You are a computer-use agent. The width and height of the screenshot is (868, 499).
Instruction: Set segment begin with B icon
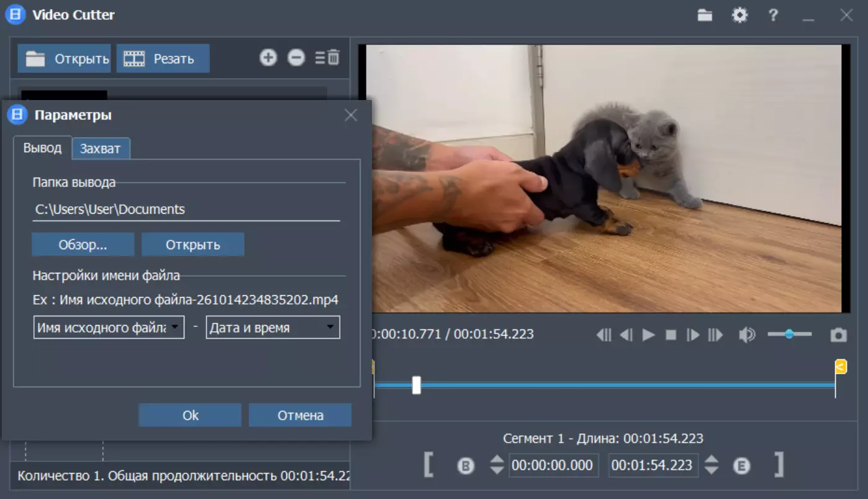[466, 465]
